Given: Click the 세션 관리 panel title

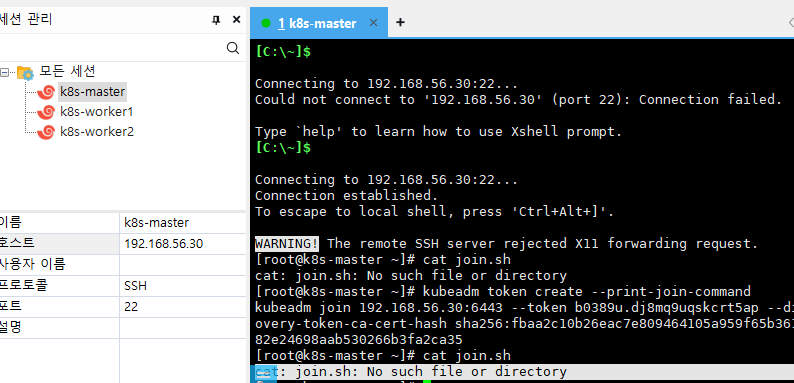Looking at the screenshot, I should coord(26,19).
